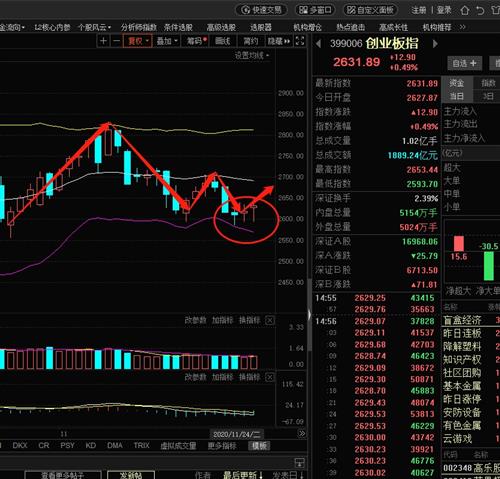This screenshot has width=500, height=479.
Task: Add index to watchlist via 自选+
Action: (x=464, y=63)
